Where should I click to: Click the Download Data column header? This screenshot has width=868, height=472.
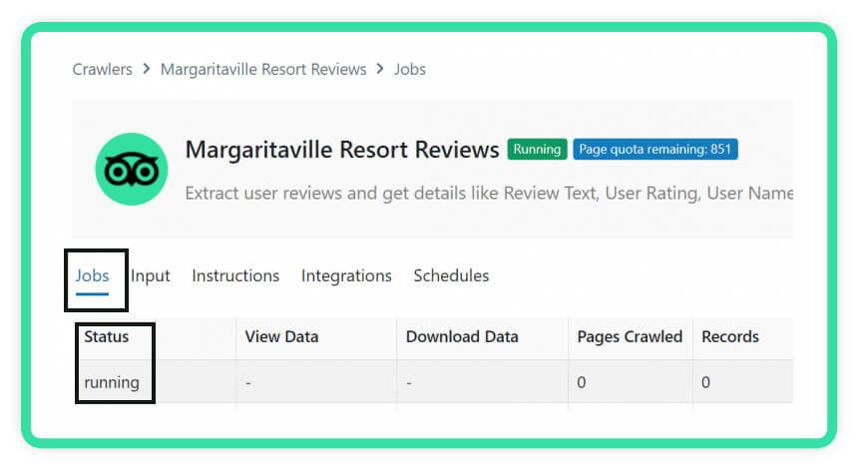[x=462, y=337]
